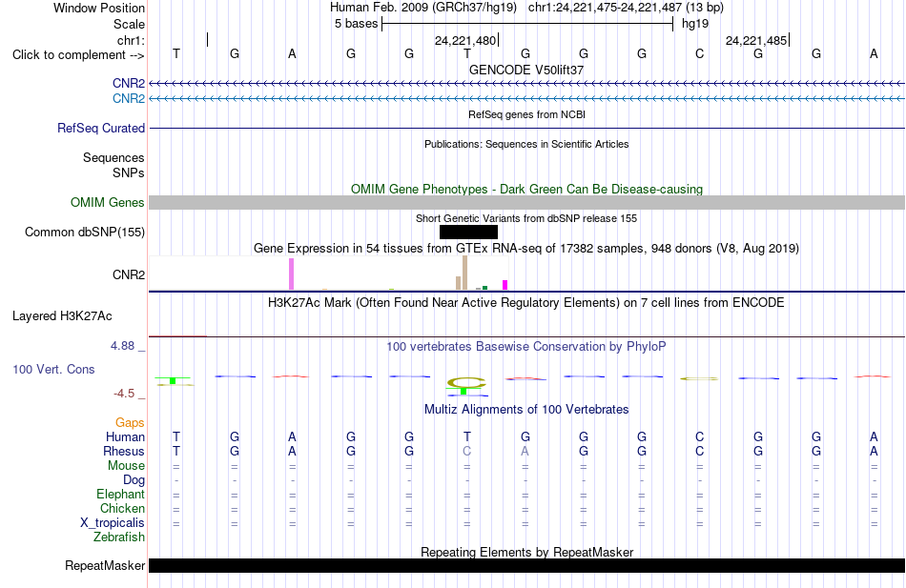The width and height of the screenshot is (906, 588).
Task: Click the 24,221,485 ruler coordinate
Action: (755, 40)
